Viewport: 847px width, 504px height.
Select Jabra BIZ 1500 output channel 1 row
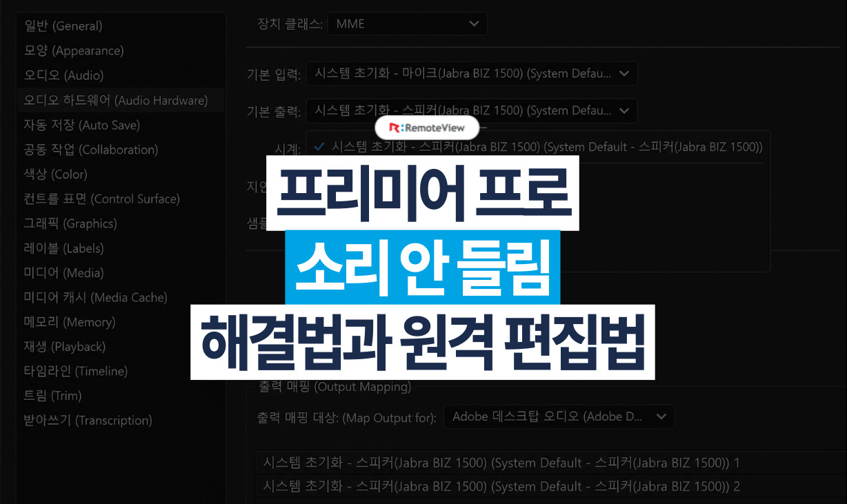[550, 462]
